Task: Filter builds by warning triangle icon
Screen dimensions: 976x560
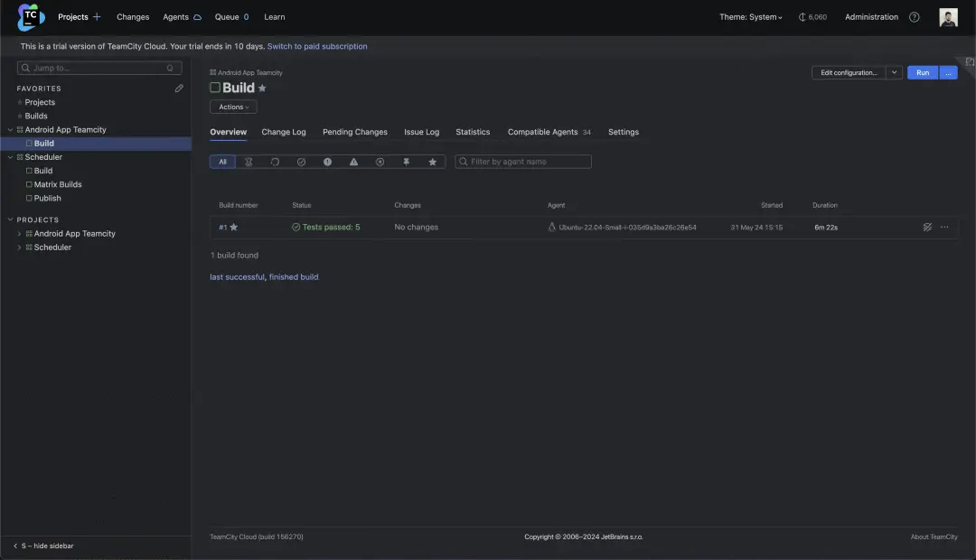Action: [x=353, y=162]
